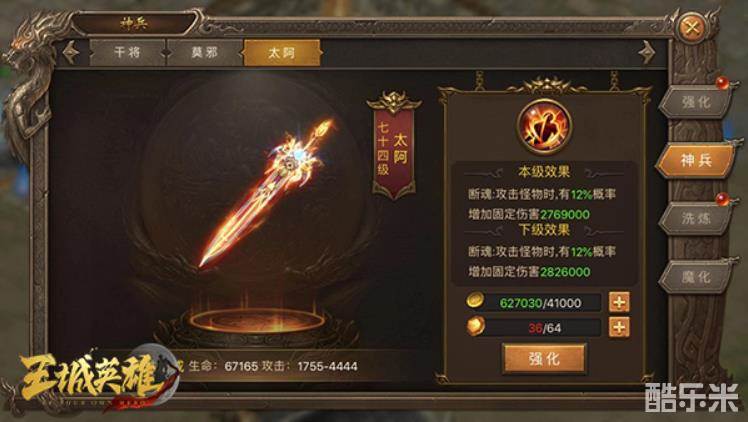Click the left arrow of weapon tabs
Image resolution: width=748 pixels, height=422 pixels.
[x=71, y=52]
